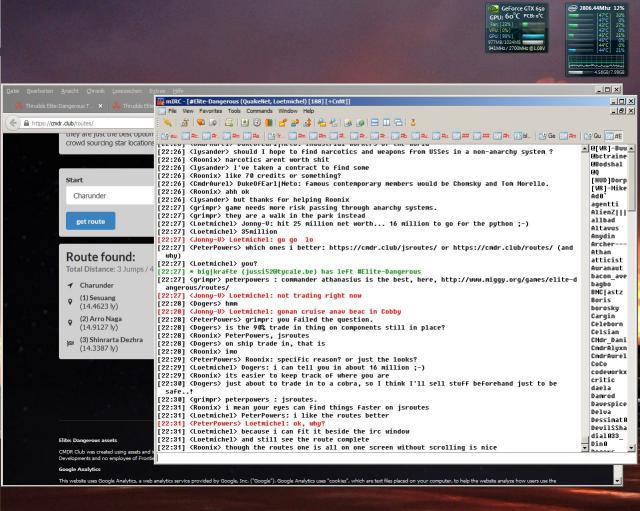The image size is (640, 511).
Task: Click the mIRC MDI child window icon beside File
Action: [x=162, y=111]
